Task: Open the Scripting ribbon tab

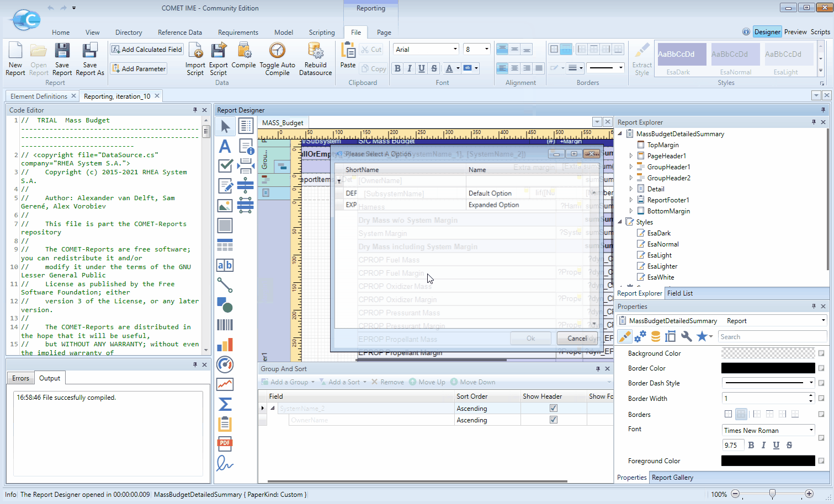Action: click(322, 33)
